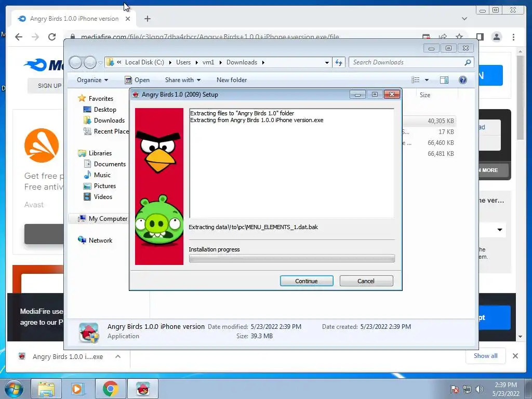
Task: Open the Angry Birds download item menu chevron
Action: pos(118,356)
